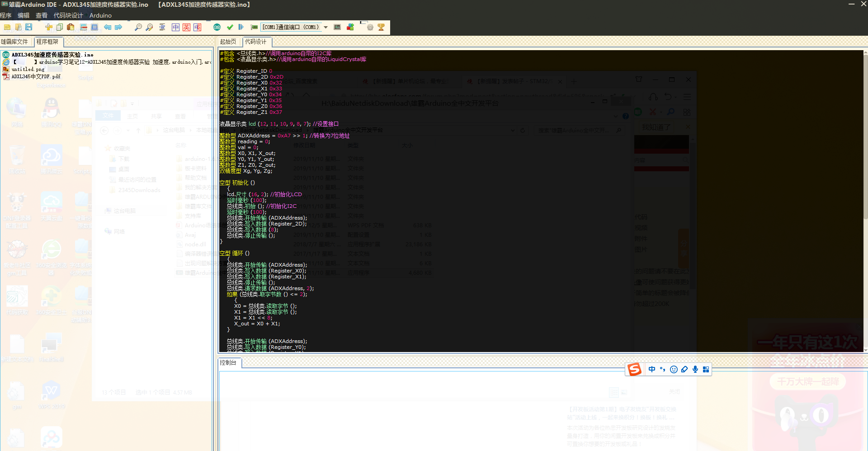Open the 查看 menu
The width and height of the screenshot is (868, 451).
[x=42, y=15]
